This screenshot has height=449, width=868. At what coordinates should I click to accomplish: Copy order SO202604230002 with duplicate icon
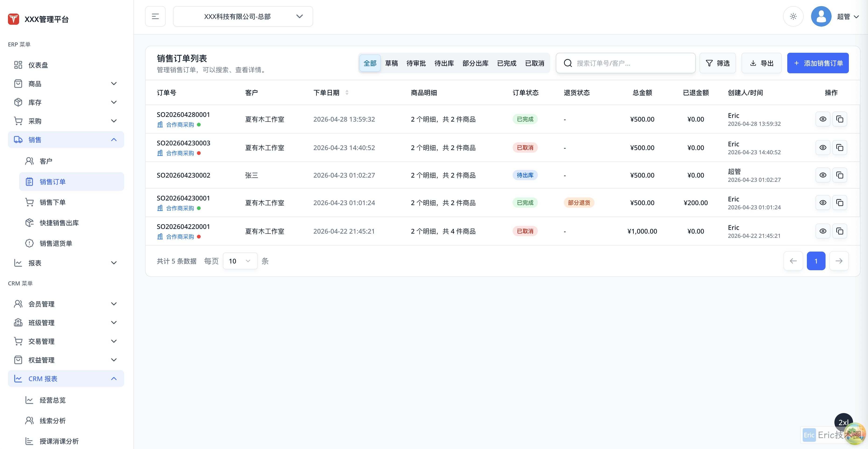pos(840,175)
